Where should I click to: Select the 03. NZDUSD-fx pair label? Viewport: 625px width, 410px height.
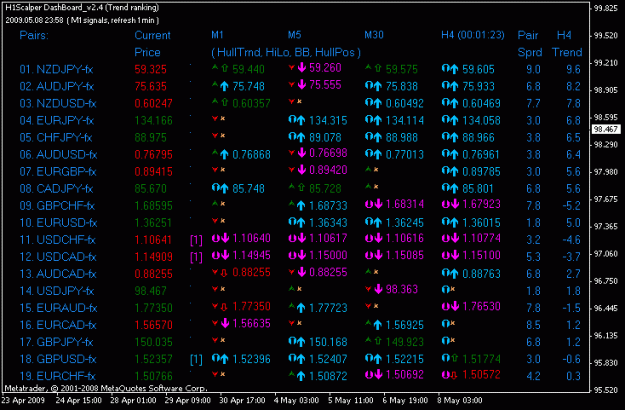[58, 104]
